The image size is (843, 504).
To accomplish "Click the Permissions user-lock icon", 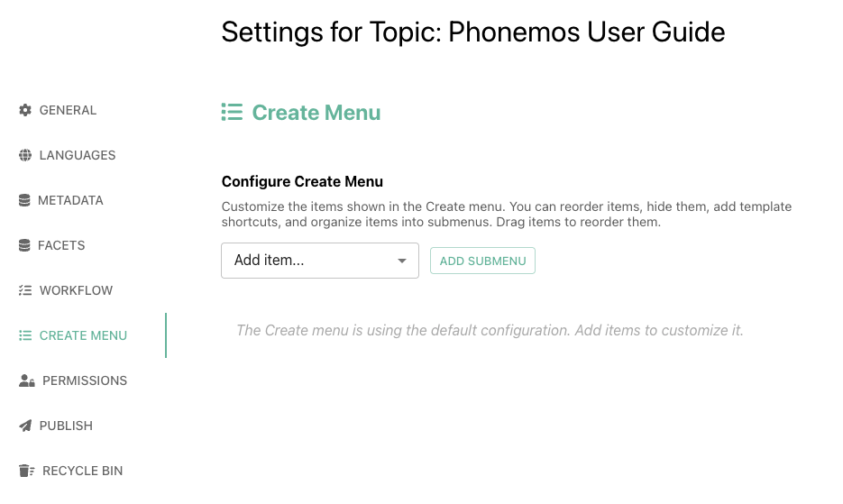I will pyautogui.click(x=26, y=380).
